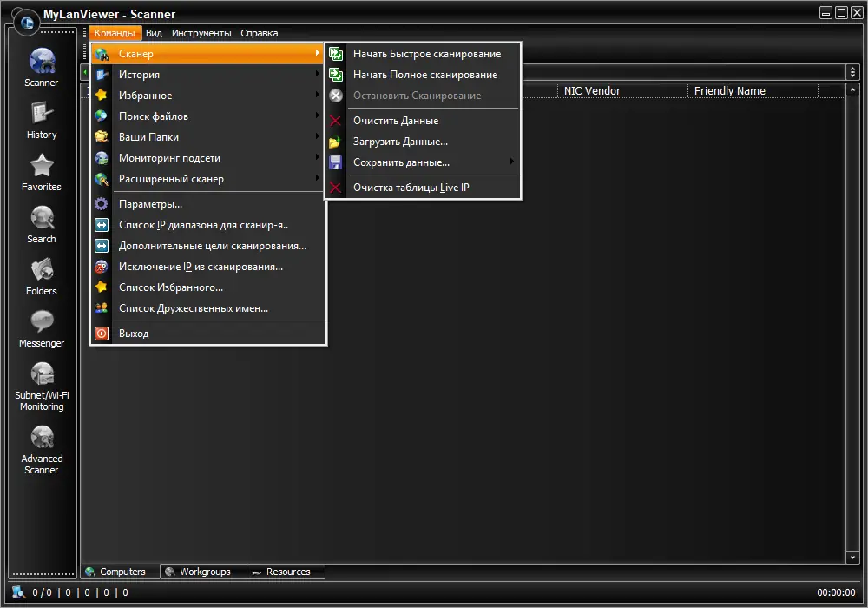Open Subnet/Wi-Fi Monitoring sidebar icon
Image resolution: width=868 pixels, height=608 pixels.
click(42, 373)
